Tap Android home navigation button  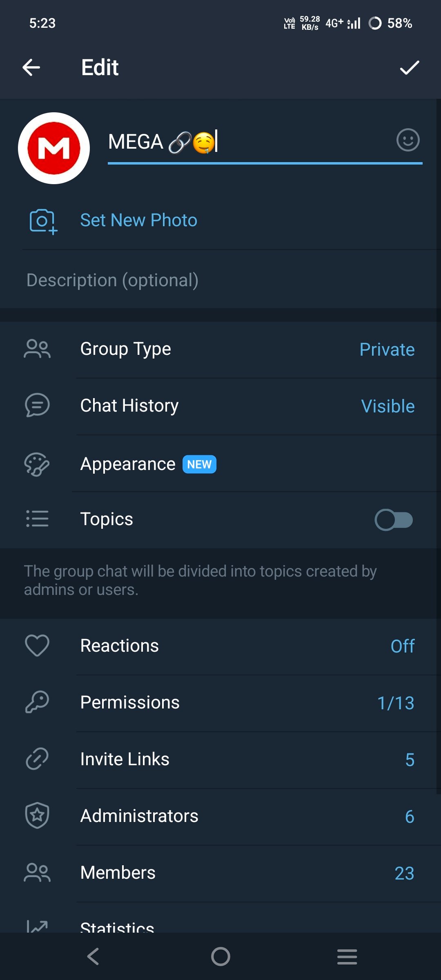(220, 956)
